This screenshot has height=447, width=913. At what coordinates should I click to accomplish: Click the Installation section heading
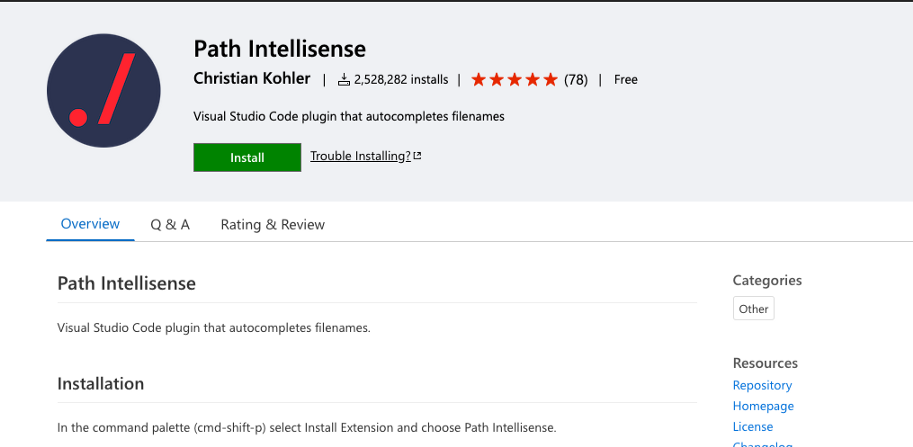[101, 384]
